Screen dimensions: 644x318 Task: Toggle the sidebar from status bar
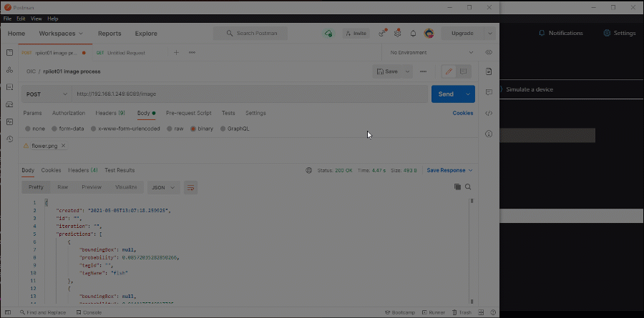point(8,313)
